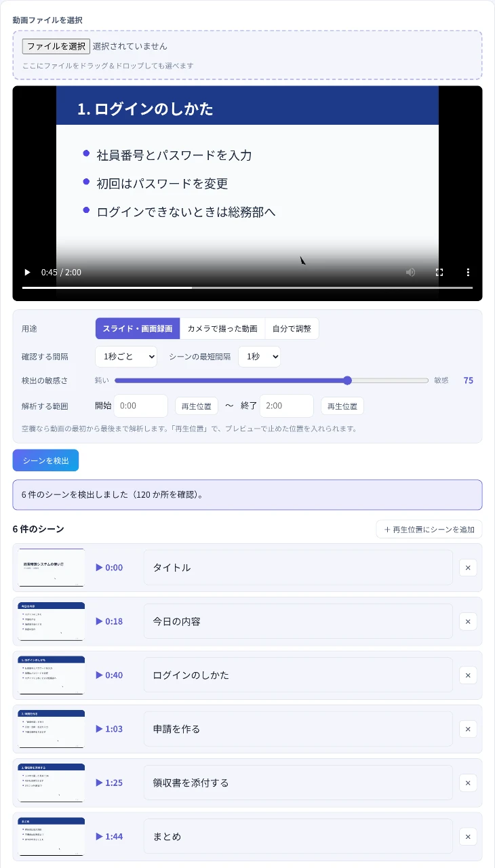Jump to scene at 1:25
Screen dimensions: 495x868
109,783
